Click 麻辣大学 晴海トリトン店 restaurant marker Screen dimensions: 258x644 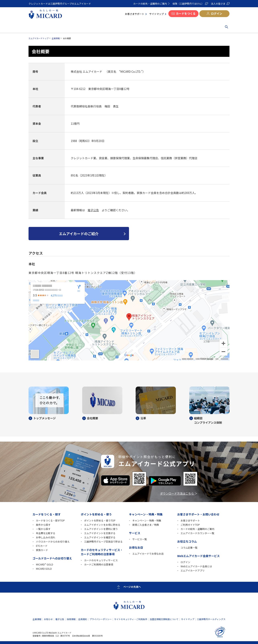125,302
